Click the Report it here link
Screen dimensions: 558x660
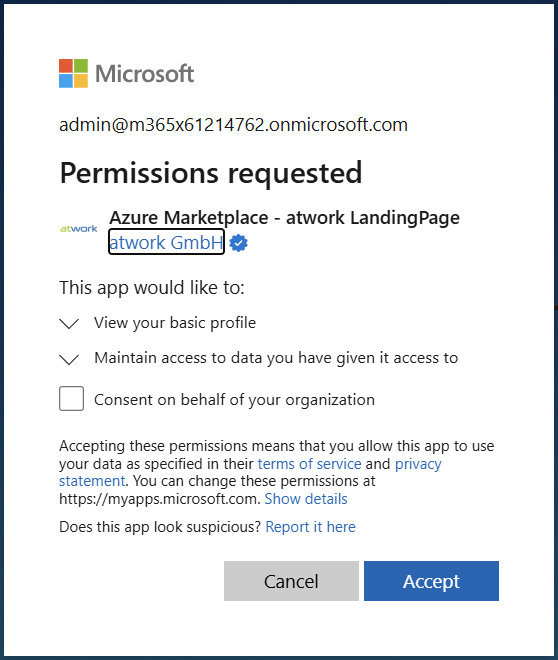[311, 527]
